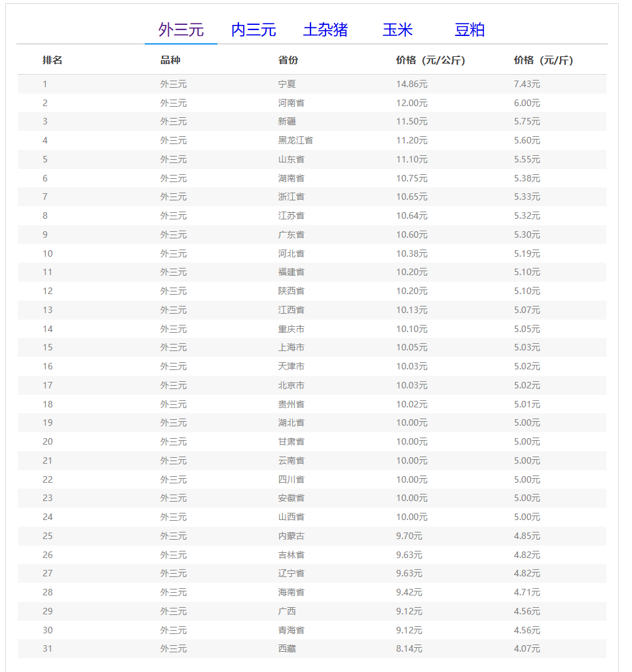The width and height of the screenshot is (632, 672).
Task: Select the 宁夏 province cell
Action: tap(287, 84)
